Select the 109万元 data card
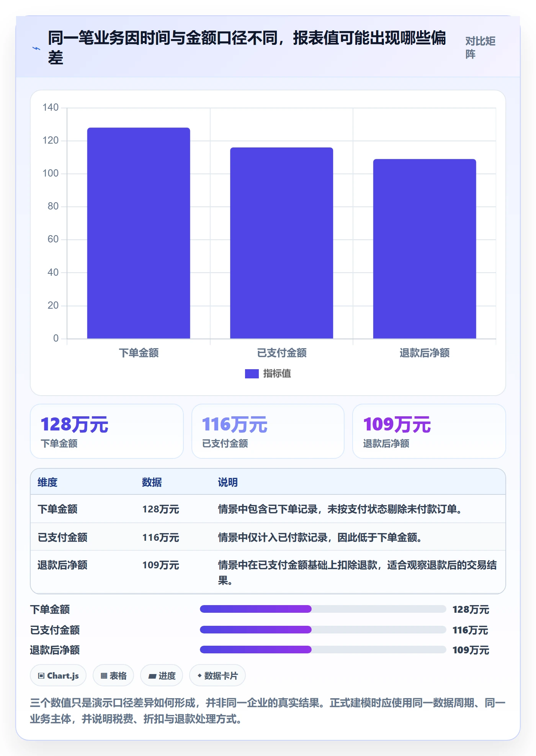This screenshot has height=756, width=536. [429, 431]
